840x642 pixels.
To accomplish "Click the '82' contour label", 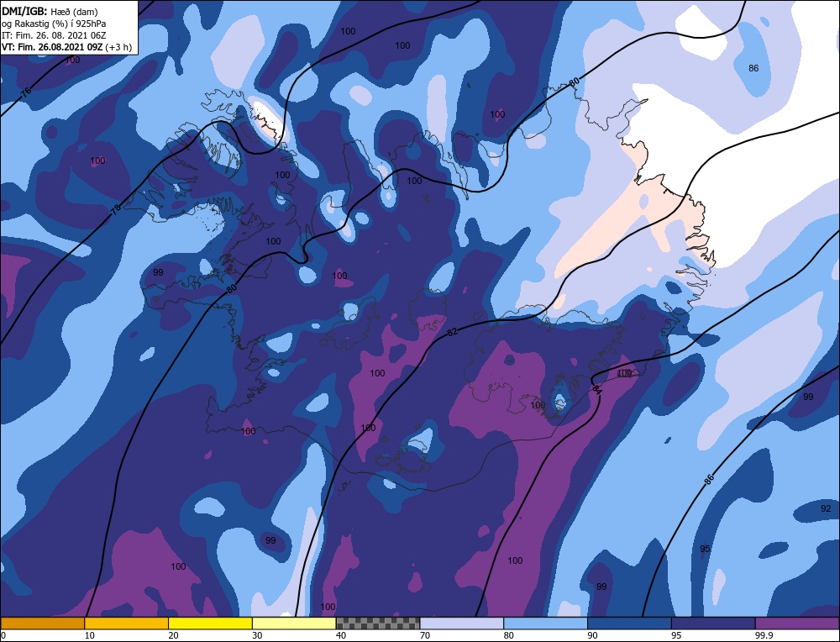I will point(453,332).
